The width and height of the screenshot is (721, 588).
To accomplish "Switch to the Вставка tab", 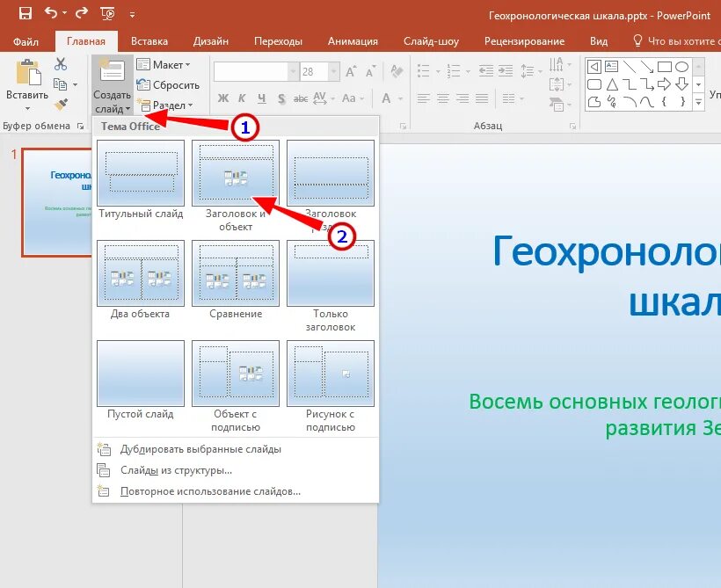I will point(149,41).
